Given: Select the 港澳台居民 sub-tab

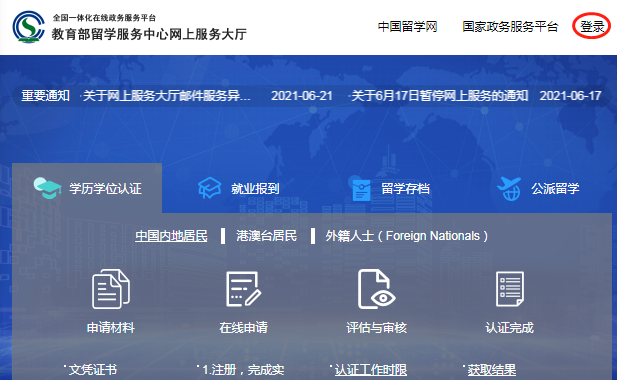Looking at the screenshot, I should click(266, 236).
